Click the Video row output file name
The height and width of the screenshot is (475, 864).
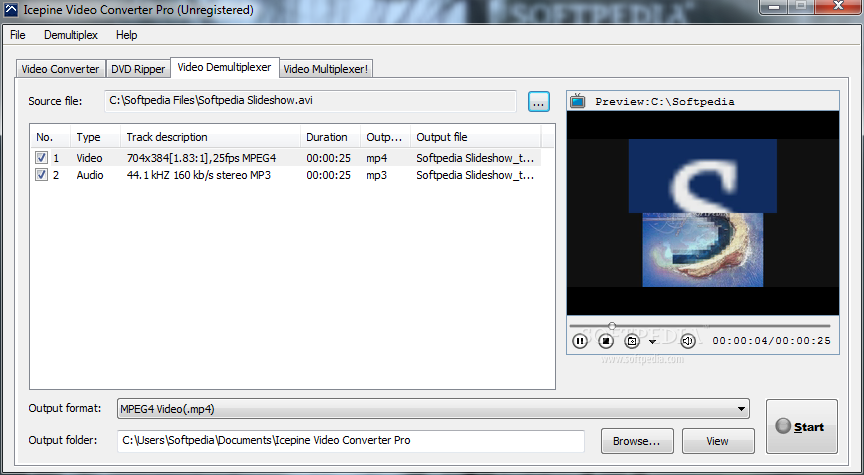(475, 158)
